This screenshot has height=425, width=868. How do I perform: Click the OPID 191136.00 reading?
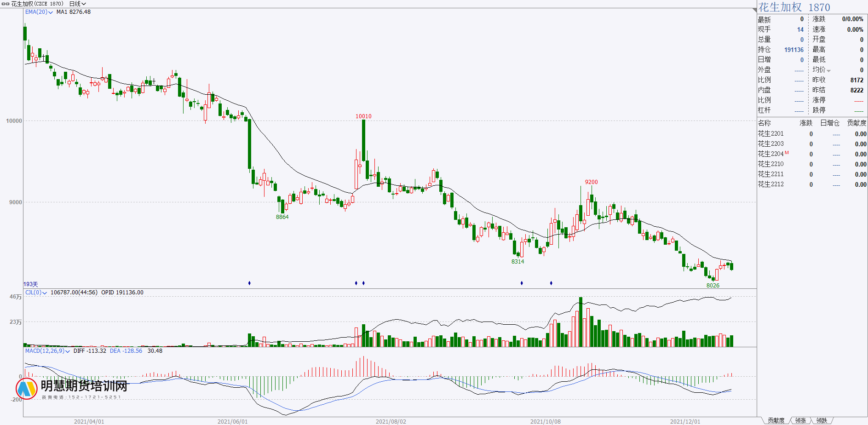coord(122,293)
